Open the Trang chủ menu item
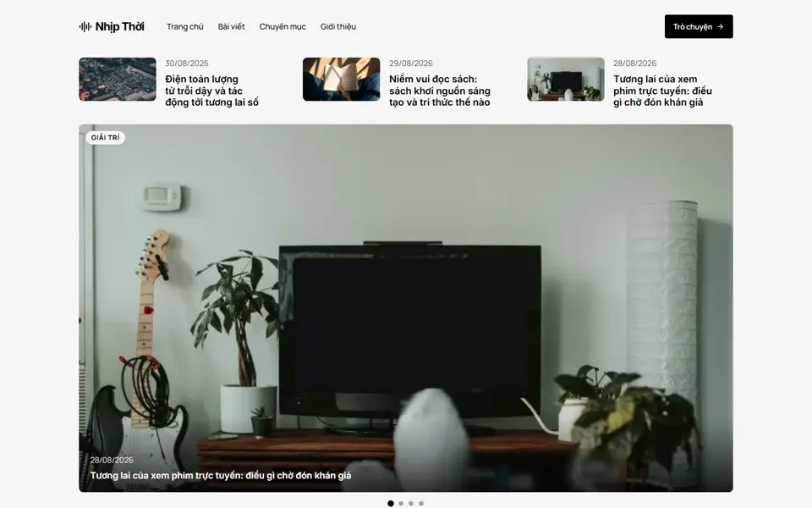 tap(185, 26)
